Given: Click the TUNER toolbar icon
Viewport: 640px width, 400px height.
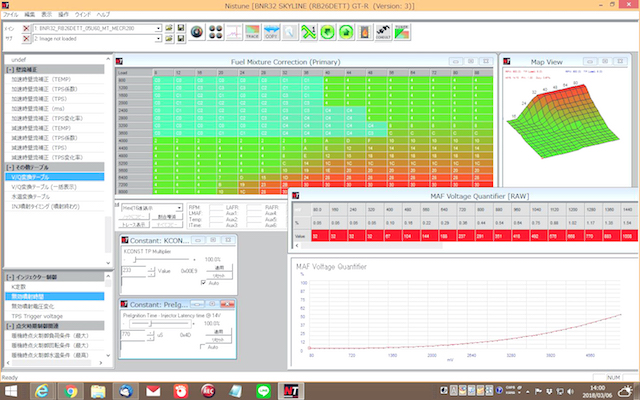Looking at the screenshot, I should pos(401,32).
